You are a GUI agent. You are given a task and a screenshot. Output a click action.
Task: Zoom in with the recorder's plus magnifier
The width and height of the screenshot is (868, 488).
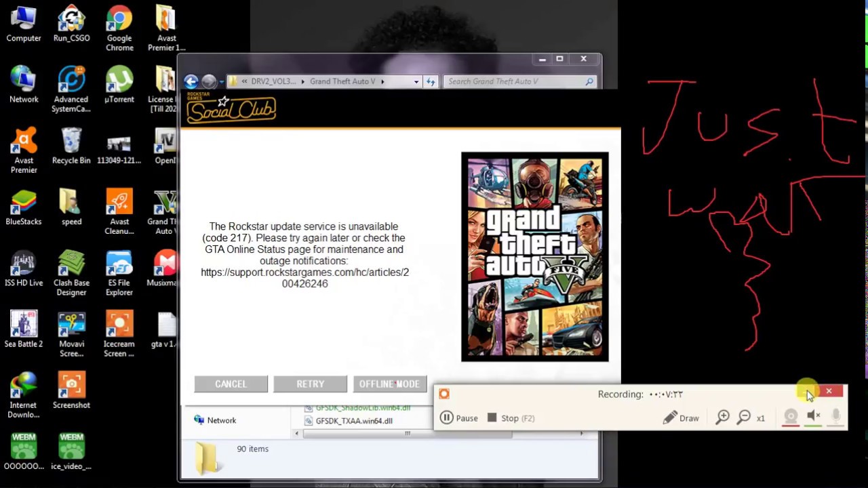tap(723, 418)
